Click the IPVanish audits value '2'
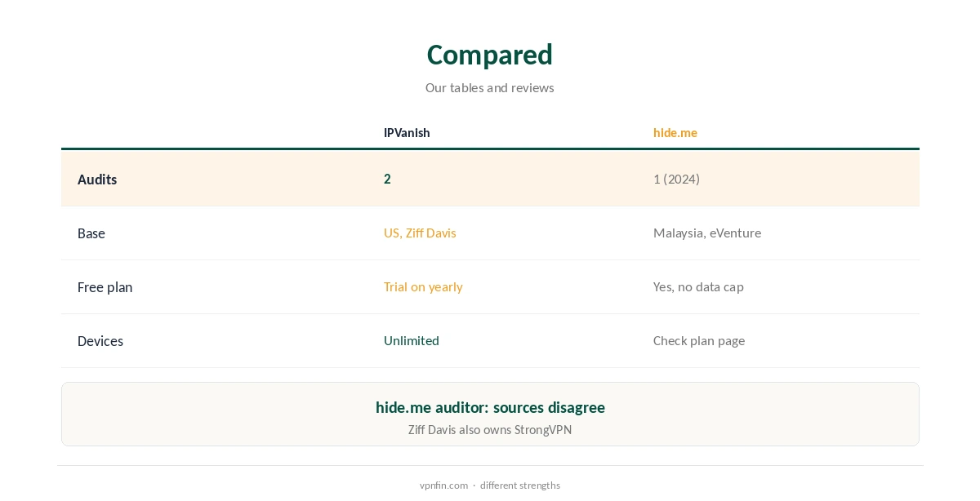Screen dimensions: 980x501 coord(387,179)
